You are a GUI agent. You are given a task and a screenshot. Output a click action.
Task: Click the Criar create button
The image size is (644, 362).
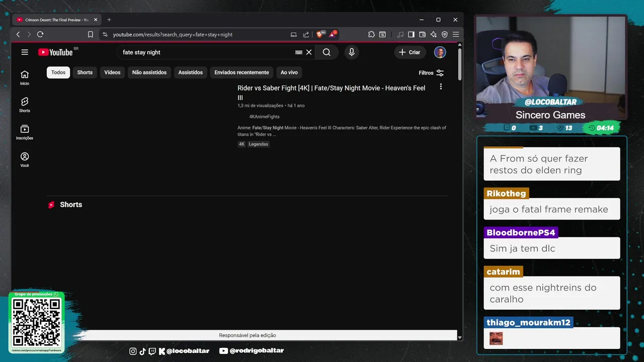tap(410, 52)
